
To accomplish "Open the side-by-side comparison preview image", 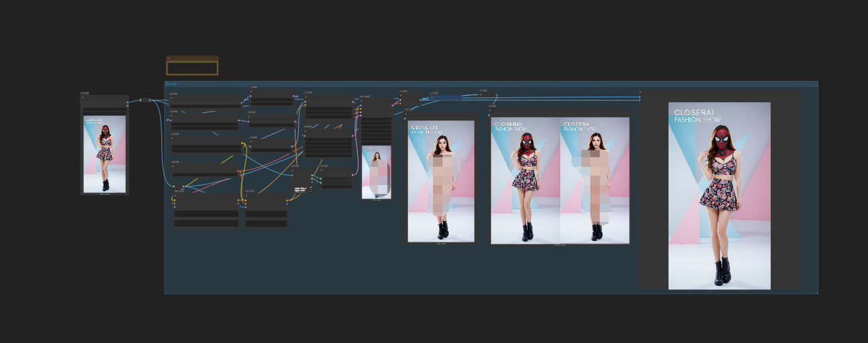I will (x=560, y=180).
